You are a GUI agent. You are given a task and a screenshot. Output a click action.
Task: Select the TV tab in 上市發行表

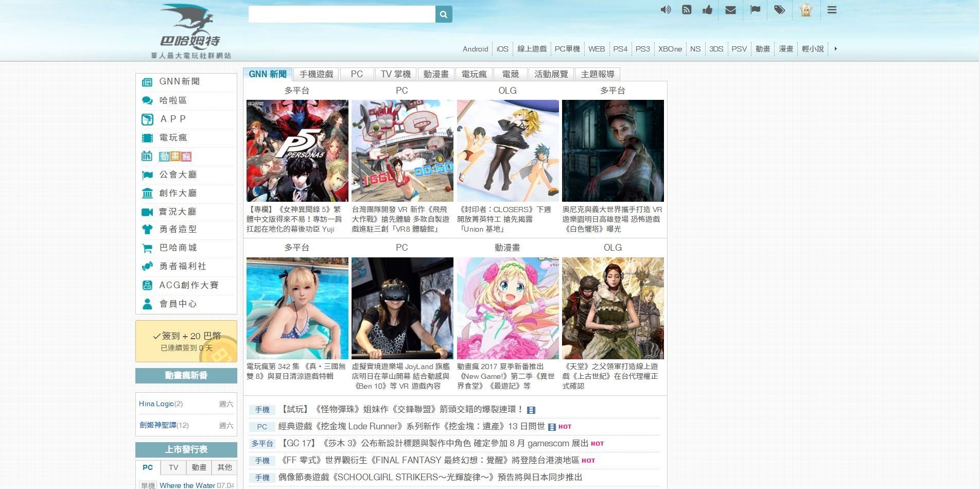[173, 467]
